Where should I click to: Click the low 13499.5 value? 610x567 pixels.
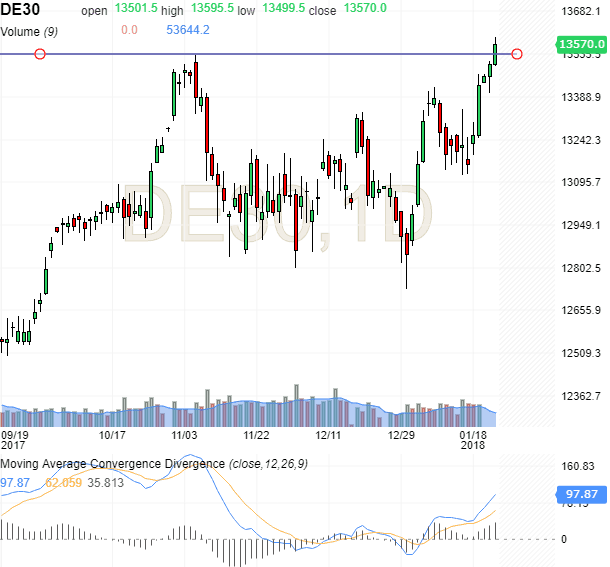coord(284,10)
